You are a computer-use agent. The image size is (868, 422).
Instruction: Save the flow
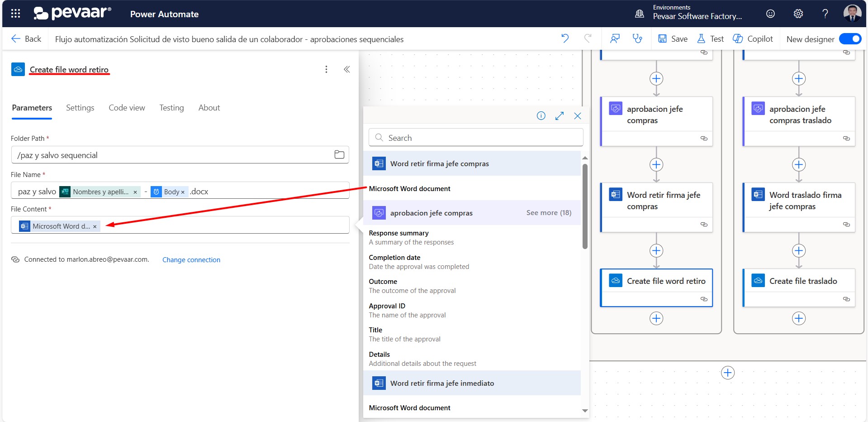[x=673, y=38]
